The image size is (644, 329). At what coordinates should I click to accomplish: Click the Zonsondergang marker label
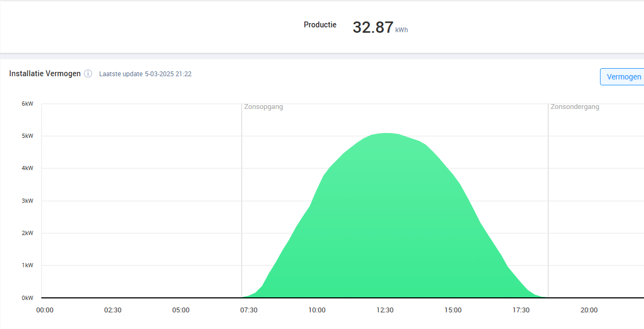click(x=575, y=107)
